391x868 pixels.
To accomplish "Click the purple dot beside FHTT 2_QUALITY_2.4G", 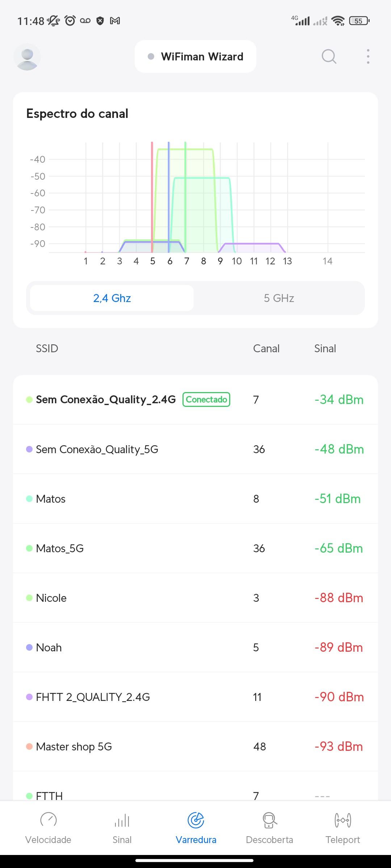I will click(29, 697).
